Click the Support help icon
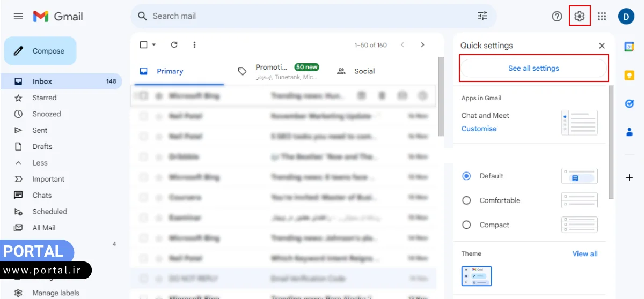Screen dimensions: 644x299 coord(557,16)
